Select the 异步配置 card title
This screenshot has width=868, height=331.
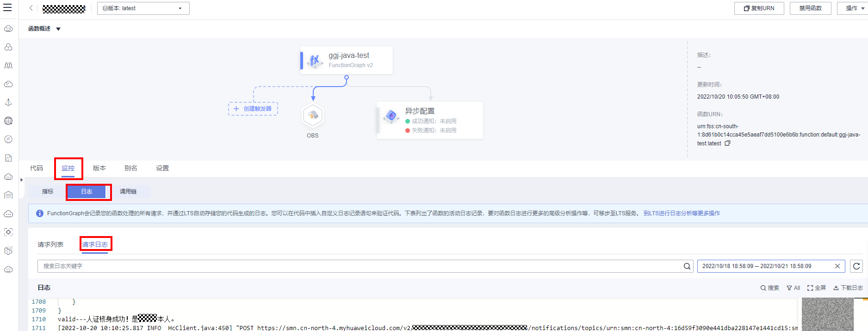(x=420, y=111)
